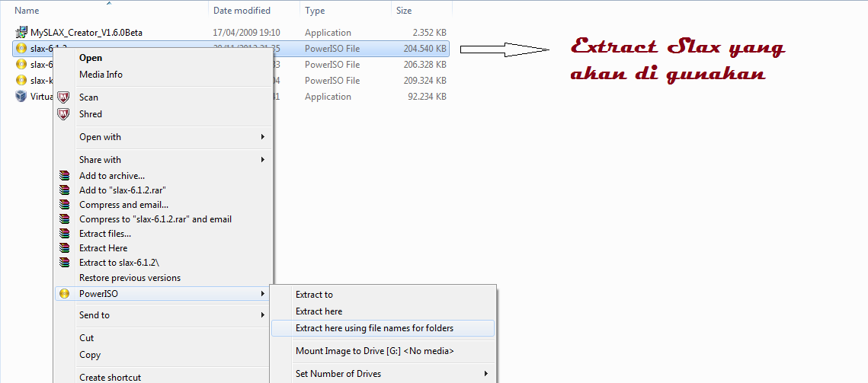Click WinRAR icon beside Compress to rar and email
The width and height of the screenshot is (868, 383).
(x=65, y=219)
